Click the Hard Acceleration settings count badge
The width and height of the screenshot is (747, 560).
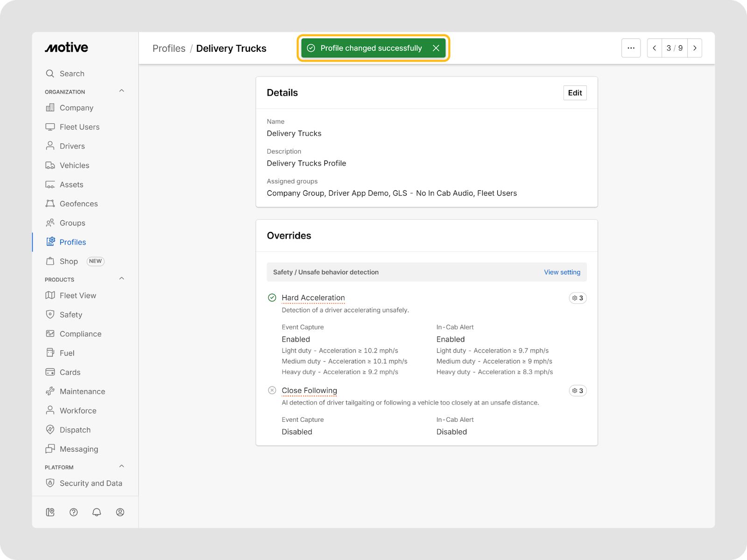(578, 298)
